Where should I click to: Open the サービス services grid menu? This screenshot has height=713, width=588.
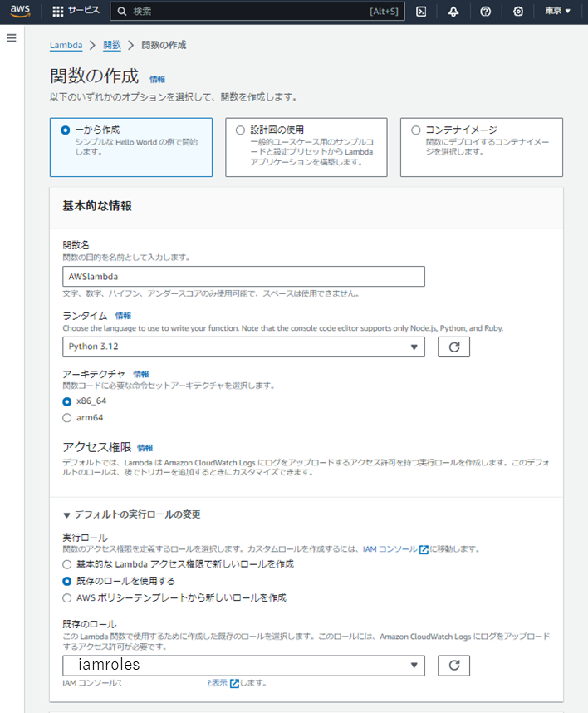[57, 12]
